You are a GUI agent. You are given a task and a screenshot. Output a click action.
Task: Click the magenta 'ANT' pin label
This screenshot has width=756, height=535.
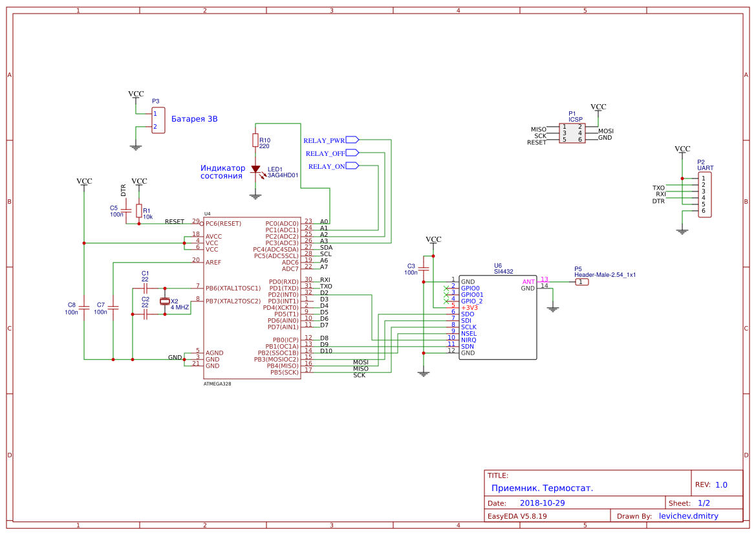point(528,281)
